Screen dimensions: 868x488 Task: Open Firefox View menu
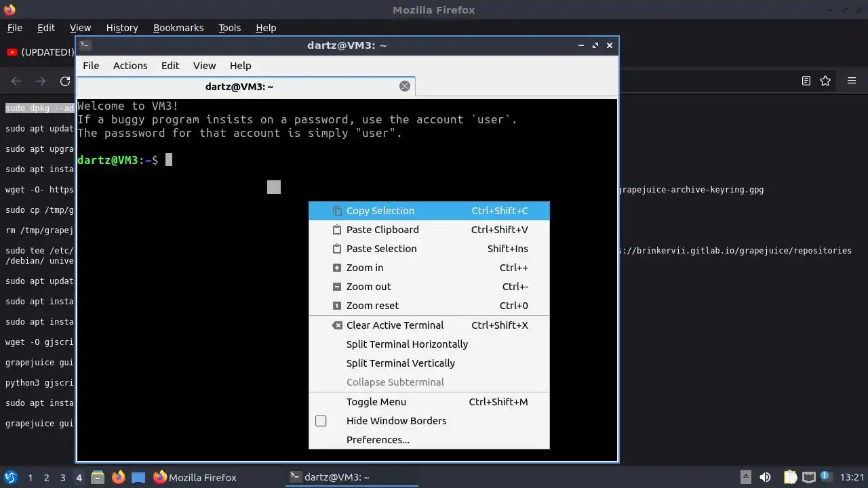(80, 28)
